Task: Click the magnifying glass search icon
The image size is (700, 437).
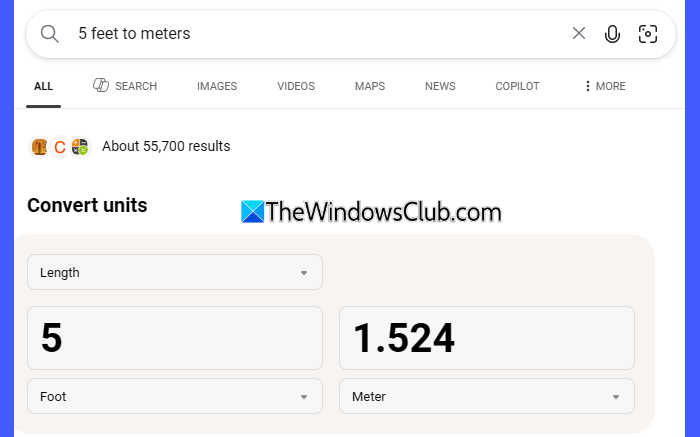Action: (50, 34)
